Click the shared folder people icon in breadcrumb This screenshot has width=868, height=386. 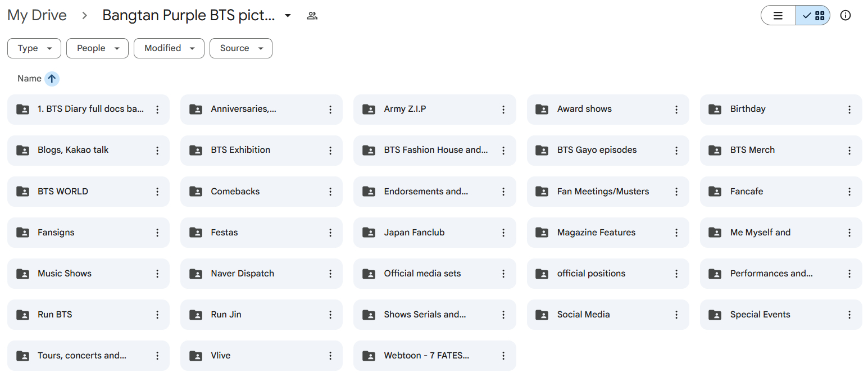(x=312, y=16)
